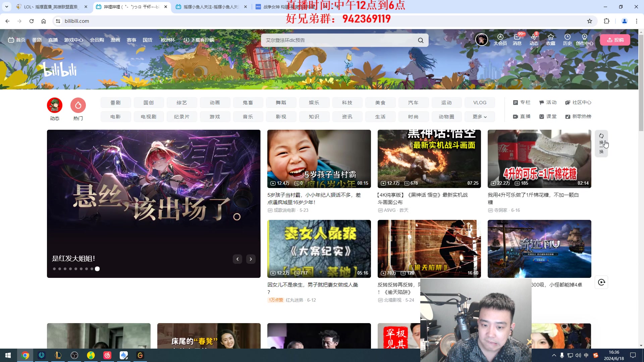Open the 动态 icon in top header
644x362 pixels.
[x=534, y=40]
